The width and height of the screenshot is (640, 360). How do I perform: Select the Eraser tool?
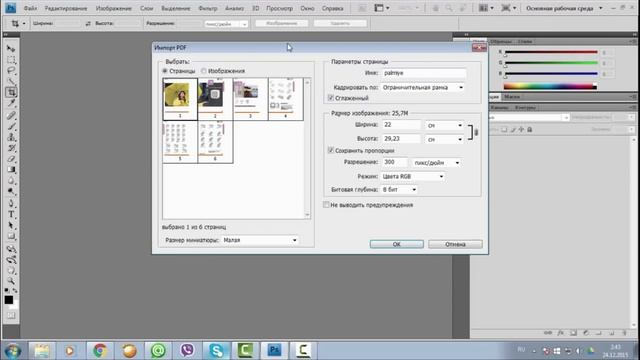[x=11, y=159]
